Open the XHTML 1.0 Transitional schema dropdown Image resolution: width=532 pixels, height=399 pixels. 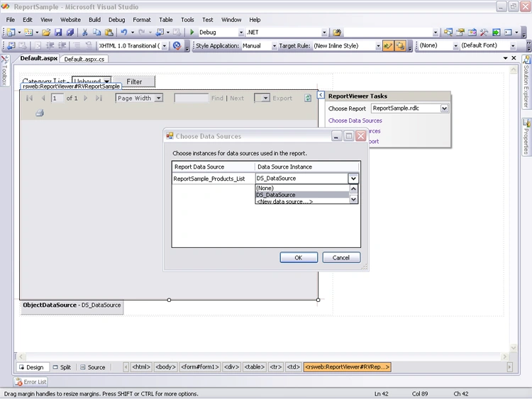click(x=165, y=46)
